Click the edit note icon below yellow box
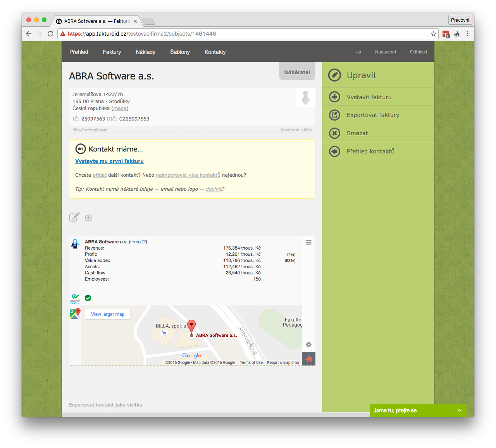The width and height of the screenshot is (496, 448). tap(74, 217)
